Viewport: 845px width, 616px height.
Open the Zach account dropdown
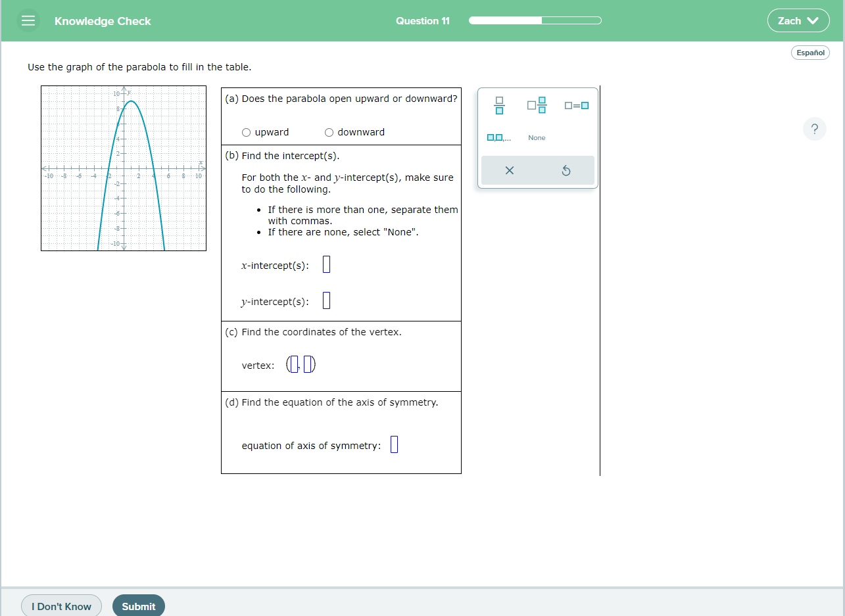coord(798,20)
